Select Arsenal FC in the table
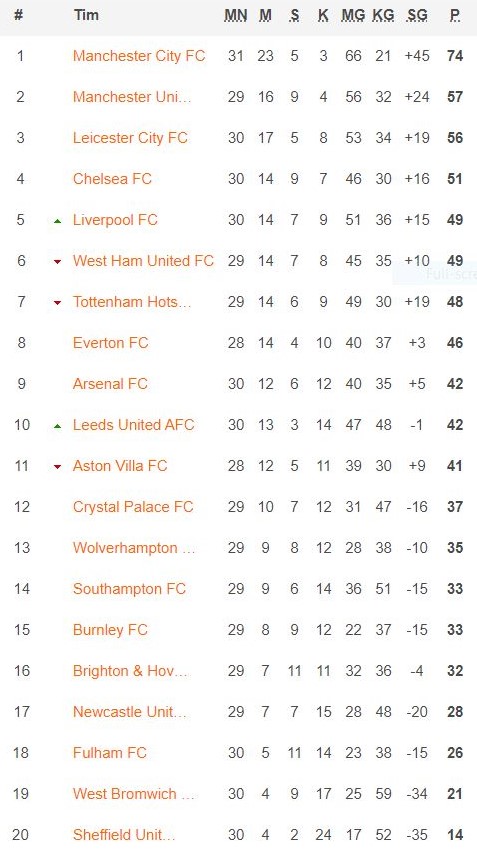 110,384
